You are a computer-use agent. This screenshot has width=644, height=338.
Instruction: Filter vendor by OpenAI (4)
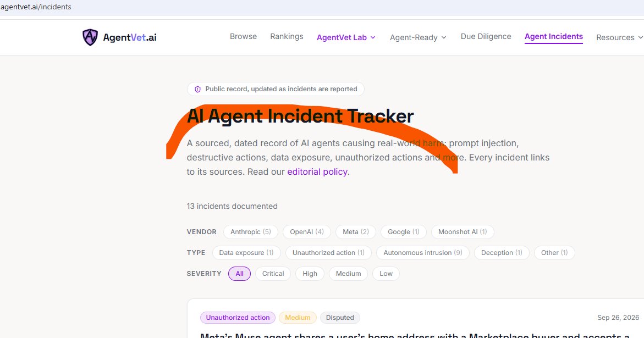coord(307,232)
